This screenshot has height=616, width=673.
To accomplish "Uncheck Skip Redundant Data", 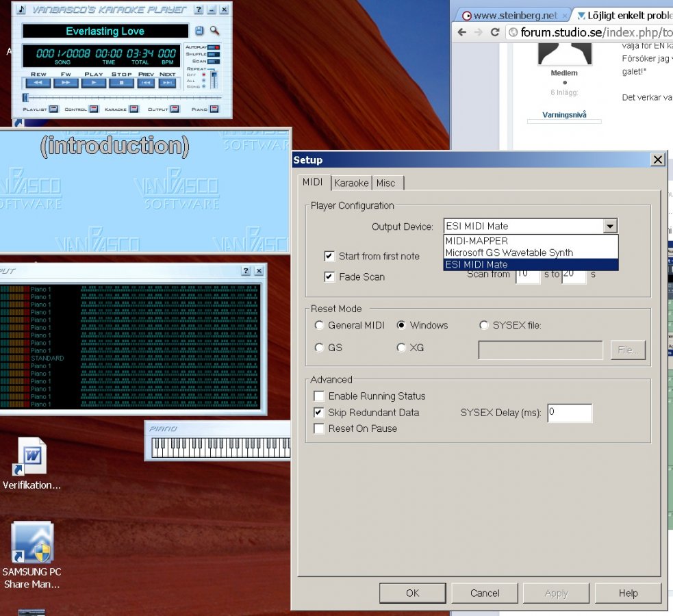I will (319, 412).
